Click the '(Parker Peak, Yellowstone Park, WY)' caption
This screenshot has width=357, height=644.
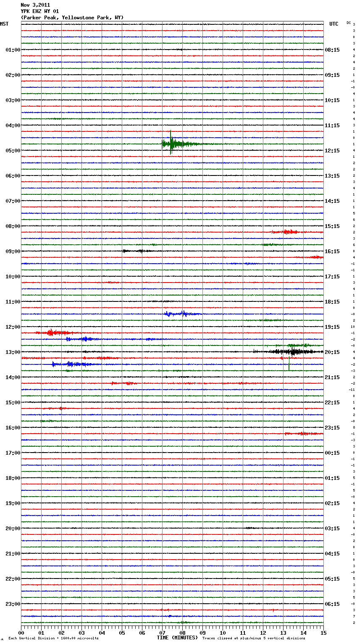72,18
